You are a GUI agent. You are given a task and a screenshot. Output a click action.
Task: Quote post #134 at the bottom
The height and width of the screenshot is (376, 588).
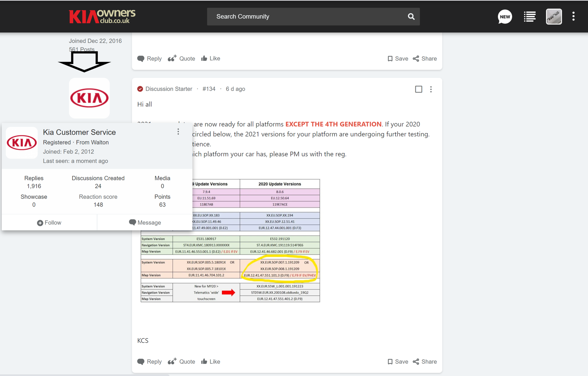pos(181,362)
